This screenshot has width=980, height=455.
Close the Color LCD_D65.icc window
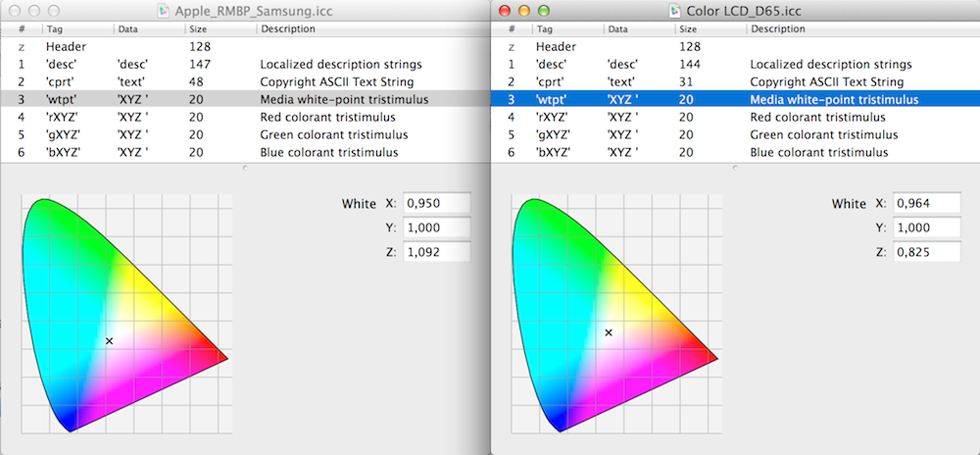(x=506, y=11)
